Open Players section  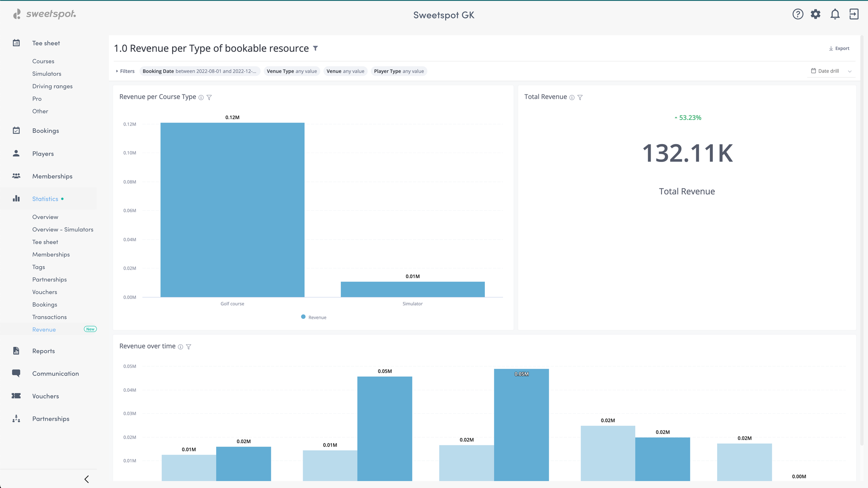[43, 153]
